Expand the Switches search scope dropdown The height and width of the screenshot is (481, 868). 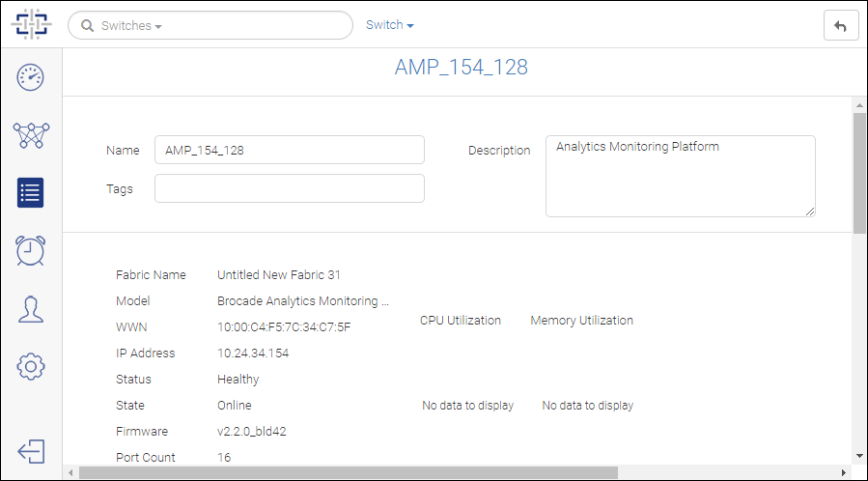(x=131, y=26)
